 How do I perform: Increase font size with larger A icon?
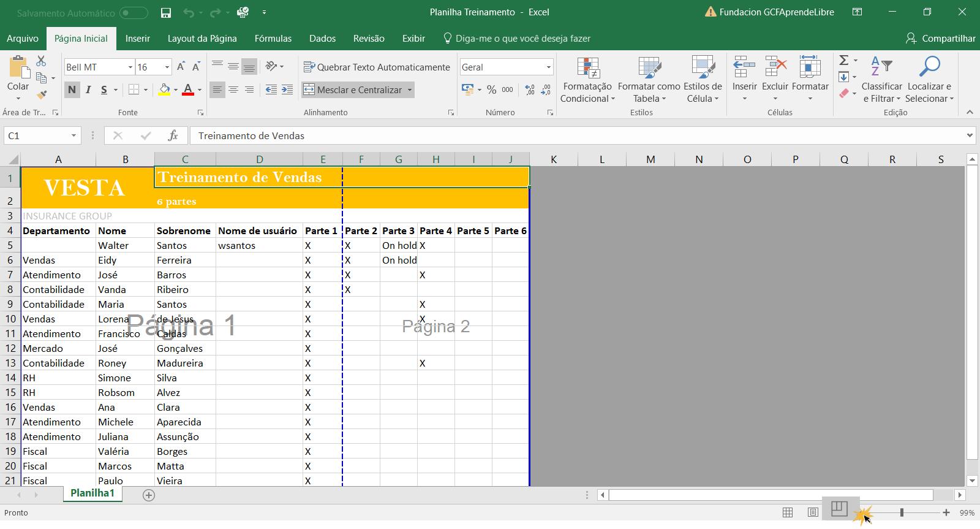(181, 67)
